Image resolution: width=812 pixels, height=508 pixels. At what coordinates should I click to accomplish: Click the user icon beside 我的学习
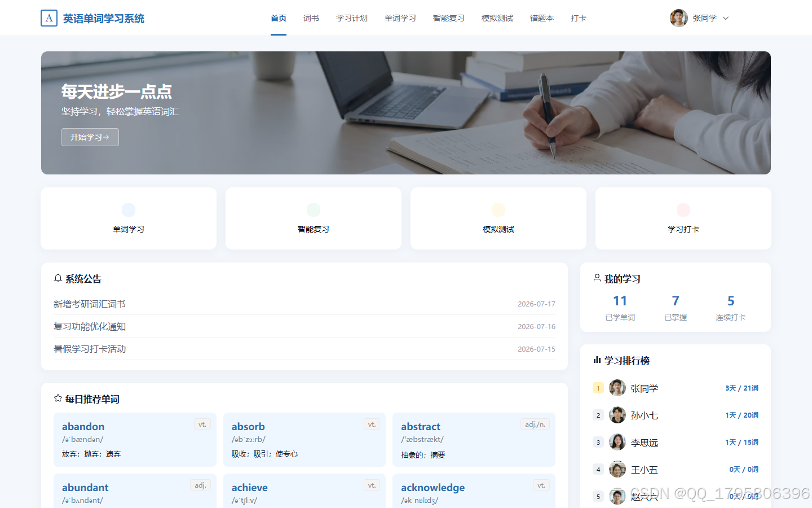click(x=597, y=278)
